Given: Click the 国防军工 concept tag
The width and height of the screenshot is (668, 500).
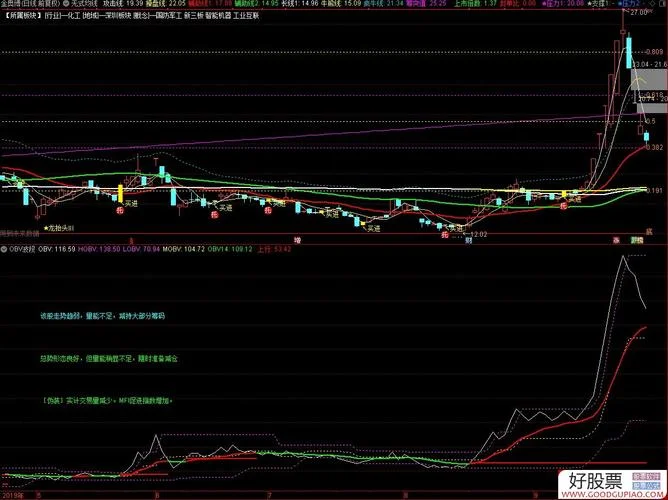Looking at the screenshot, I should pyautogui.click(x=168, y=16).
